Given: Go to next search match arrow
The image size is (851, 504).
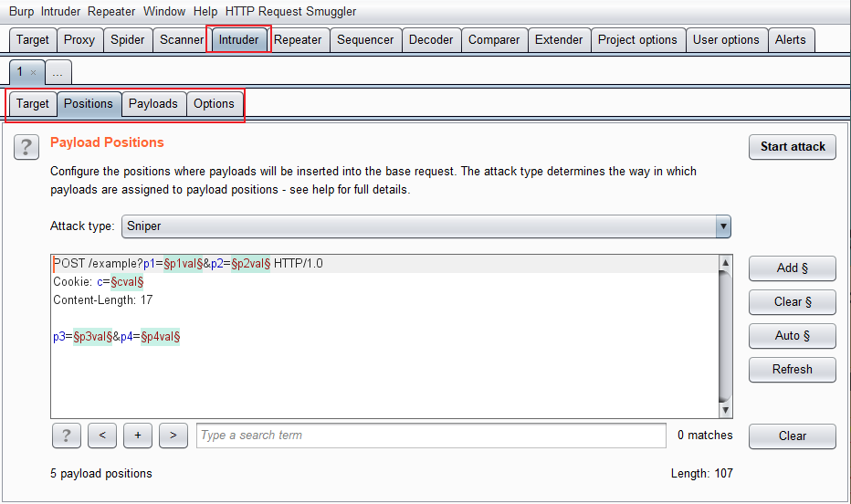Looking at the screenshot, I should click(x=173, y=436).
